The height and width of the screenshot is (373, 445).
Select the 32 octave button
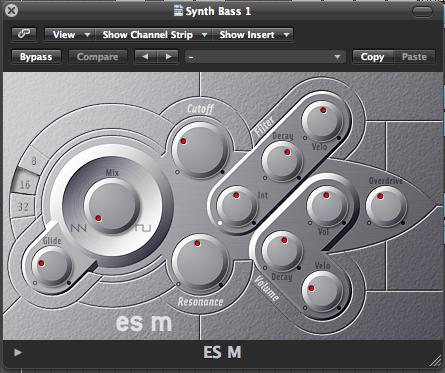click(23, 207)
